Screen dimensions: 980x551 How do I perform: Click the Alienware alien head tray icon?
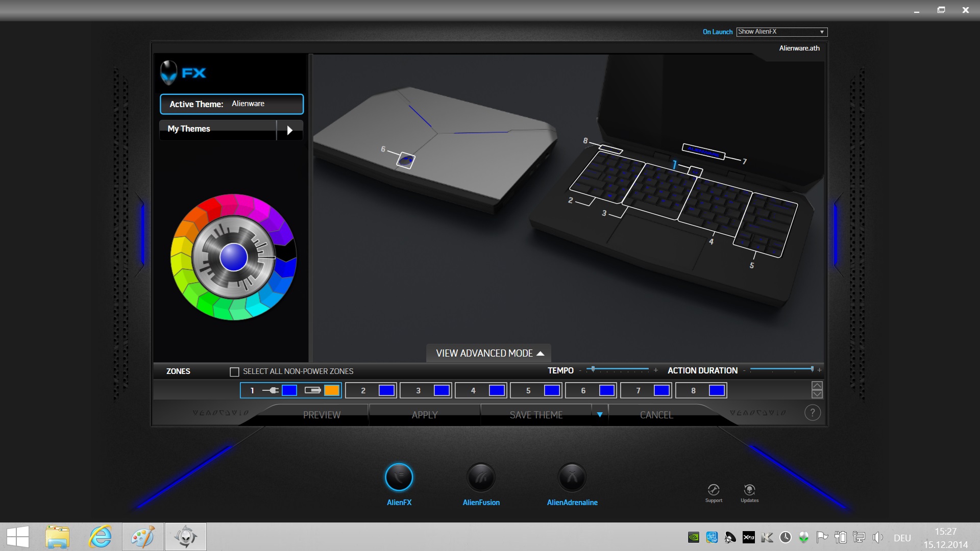(x=804, y=537)
